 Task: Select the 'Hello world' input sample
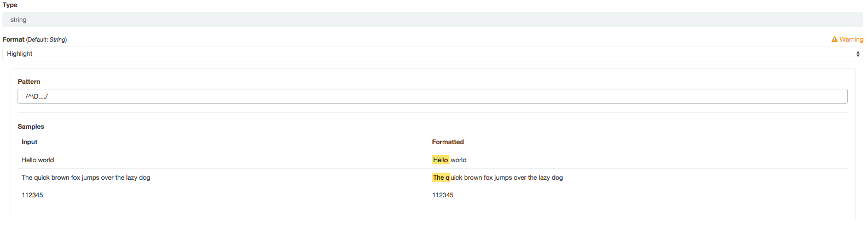tap(38, 160)
